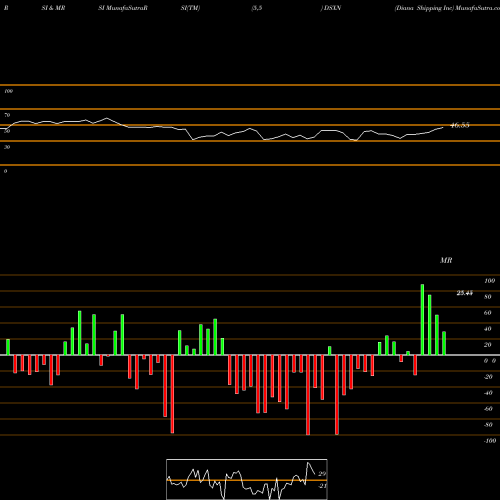Click the SI & MR header label

53,8
